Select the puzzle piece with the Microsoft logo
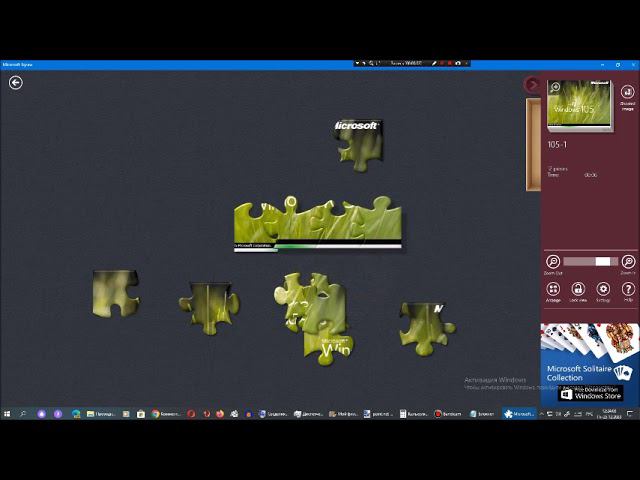640x480 pixels. click(359, 145)
